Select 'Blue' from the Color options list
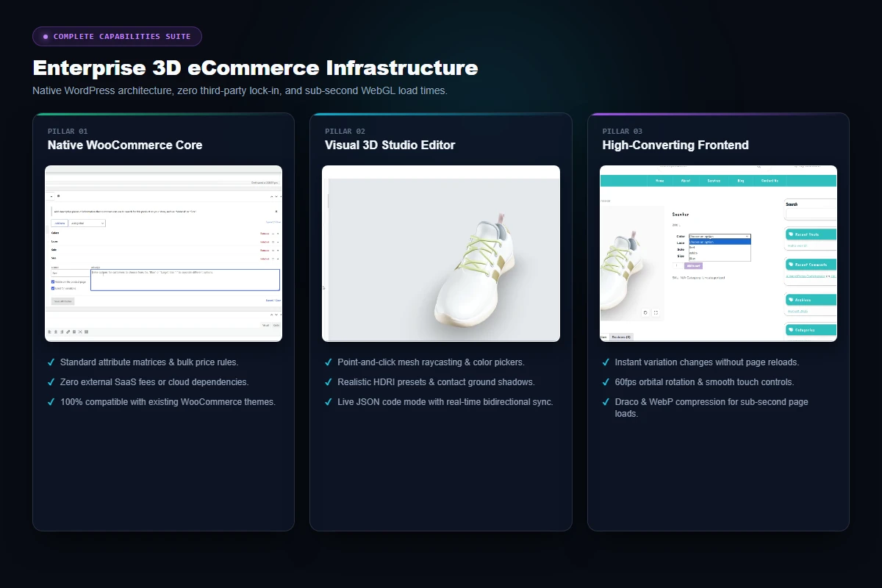This screenshot has height=588, width=882. pyautogui.click(x=720, y=259)
